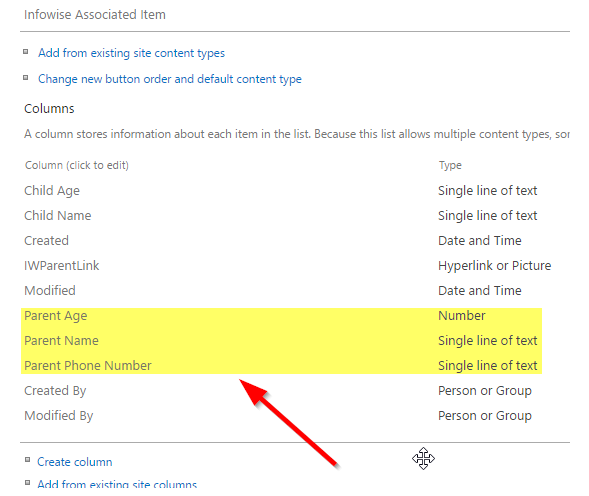Click the Column (click to edit) header
This screenshot has height=496, width=589.
(x=77, y=165)
